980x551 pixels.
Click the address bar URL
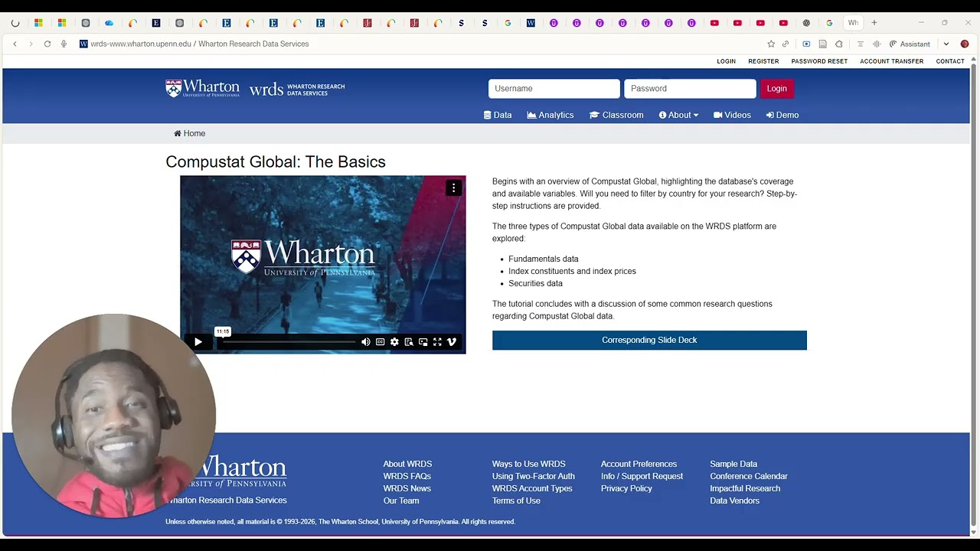click(200, 44)
